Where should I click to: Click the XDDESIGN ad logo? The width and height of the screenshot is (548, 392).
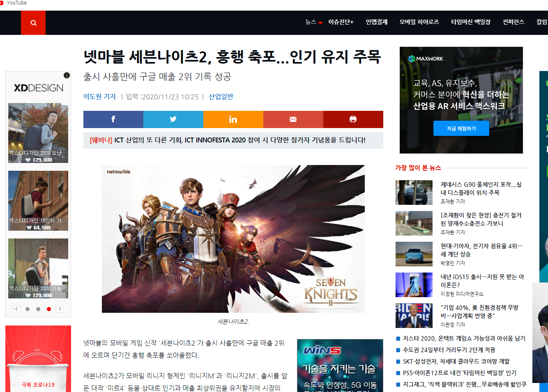pos(39,88)
